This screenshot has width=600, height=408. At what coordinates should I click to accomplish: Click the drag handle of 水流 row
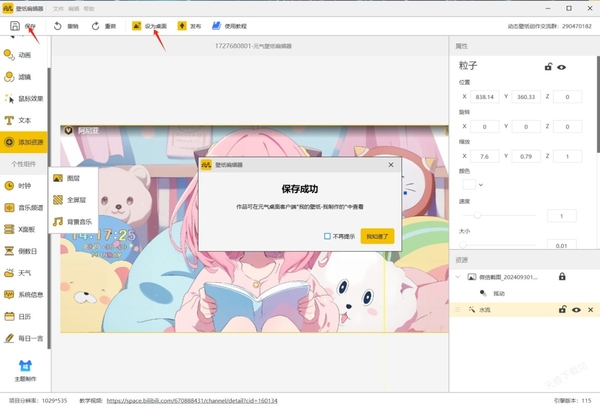tap(457, 309)
